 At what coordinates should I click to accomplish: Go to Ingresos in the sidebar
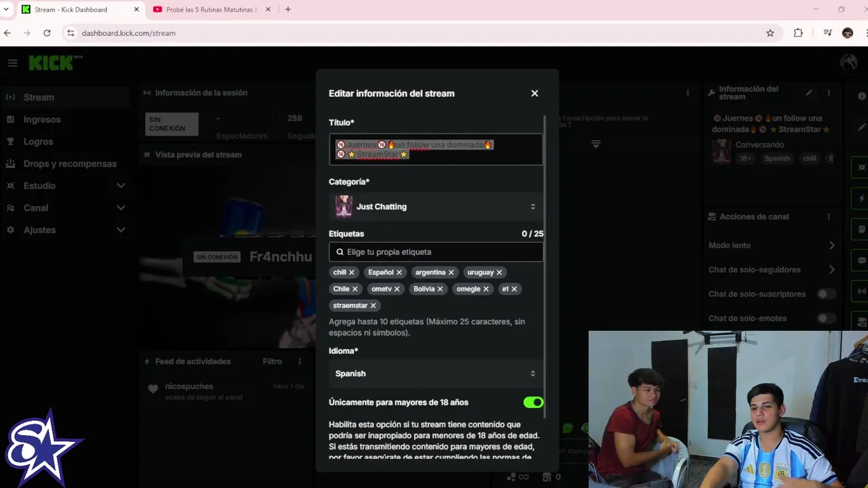pos(66,119)
